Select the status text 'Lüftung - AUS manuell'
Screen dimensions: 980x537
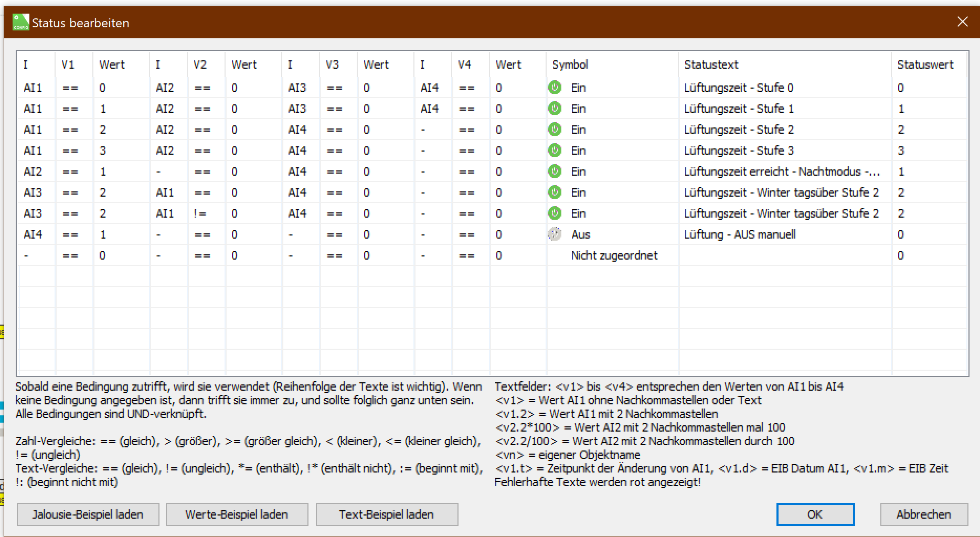click(740, 234)
